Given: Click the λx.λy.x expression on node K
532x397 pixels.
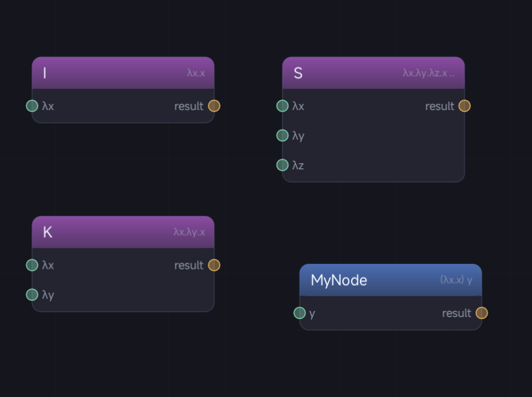Looking at the screenshot, I should [189, 232].
